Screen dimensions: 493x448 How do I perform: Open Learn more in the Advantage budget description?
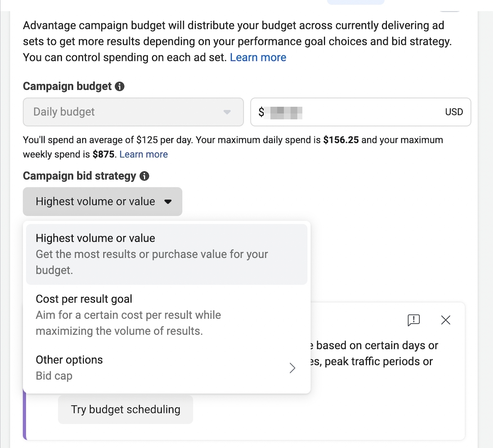(258, 57)
